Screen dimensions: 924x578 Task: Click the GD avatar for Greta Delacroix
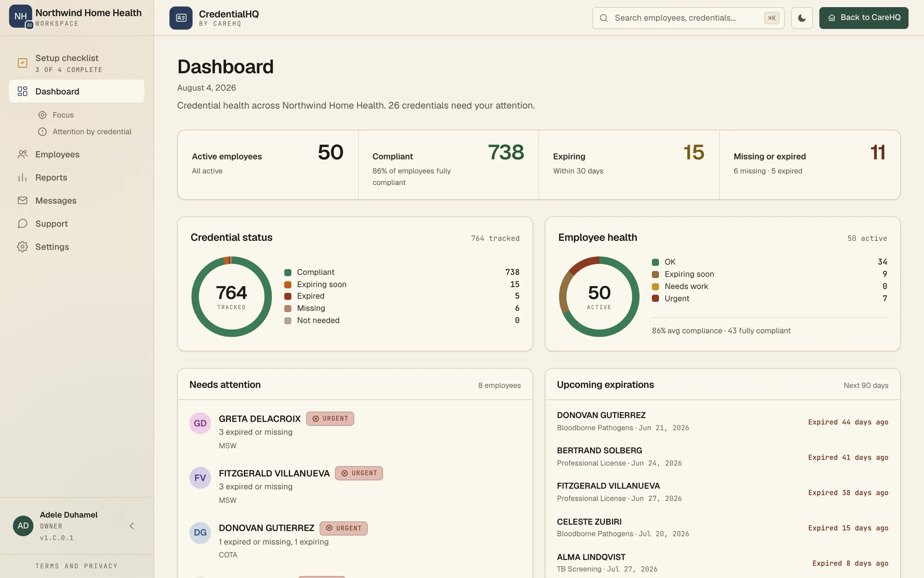(x=200, y=423)
